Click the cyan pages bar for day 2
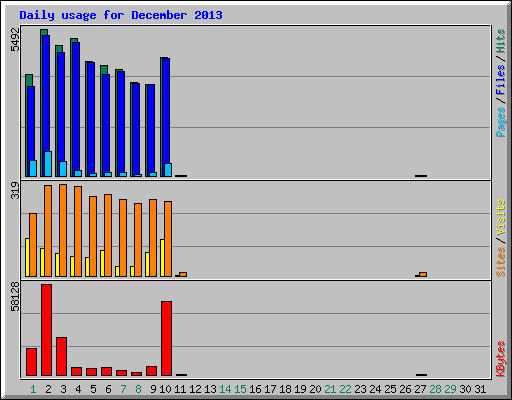This screenshot has height=400, width=512. (x=48, y=164)
